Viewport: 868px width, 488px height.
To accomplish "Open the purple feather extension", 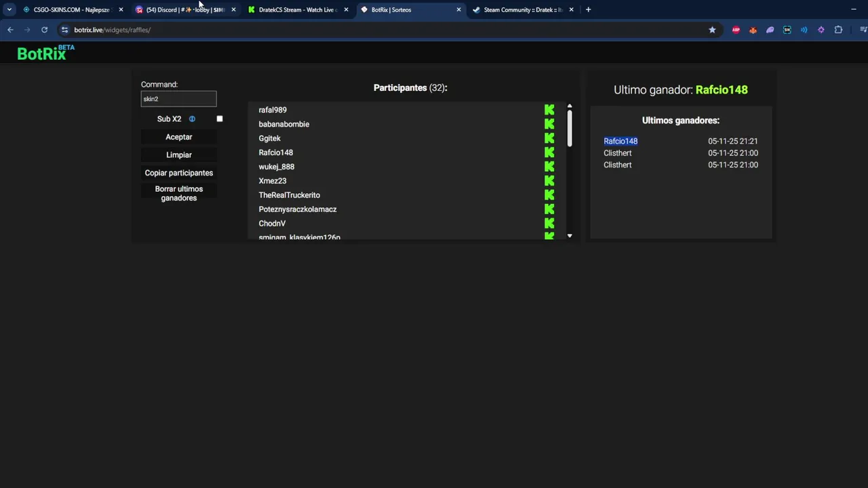I will tap(770, 30).
